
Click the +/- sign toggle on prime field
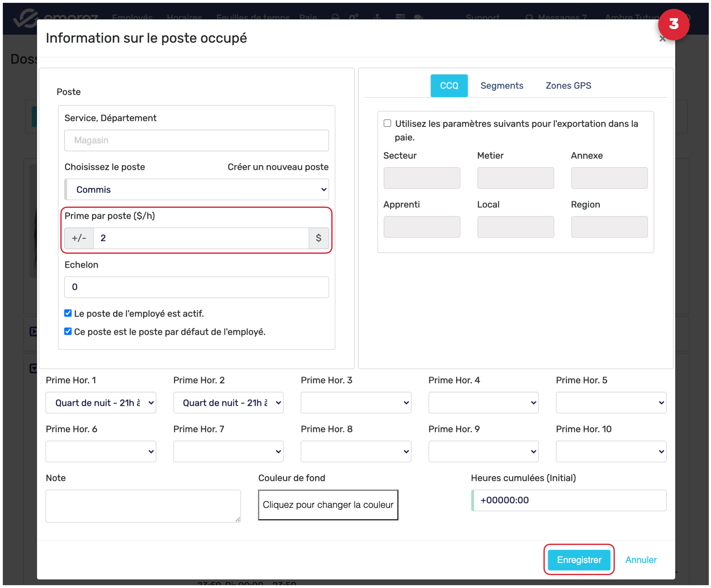pos(79,238)
